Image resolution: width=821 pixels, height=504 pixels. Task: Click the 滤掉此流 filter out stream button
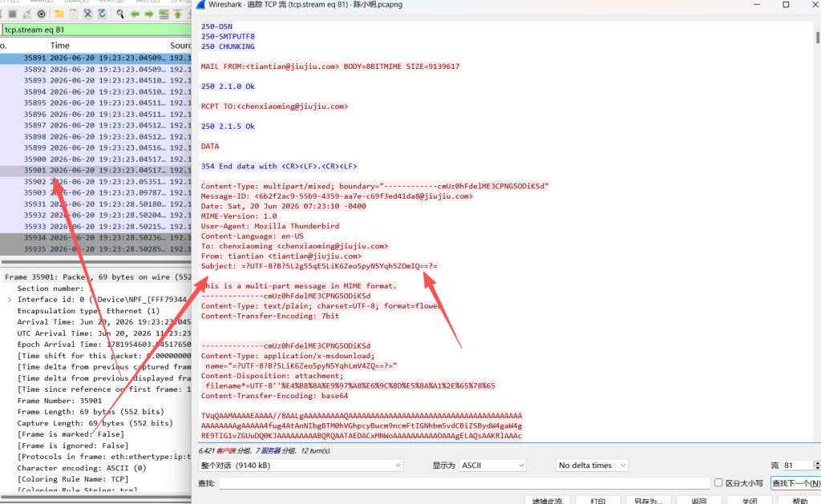click(x=547, y=500)
